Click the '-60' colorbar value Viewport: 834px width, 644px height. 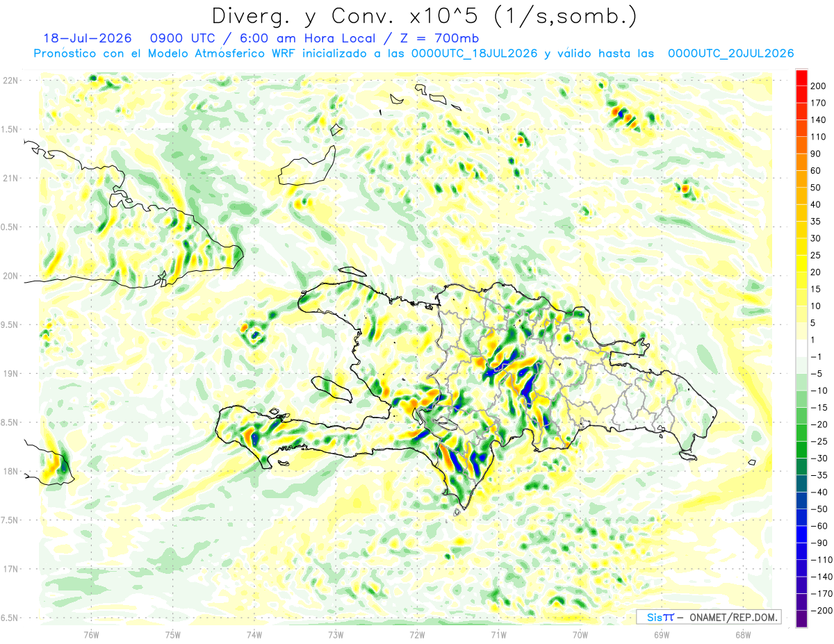coord(818,526)
